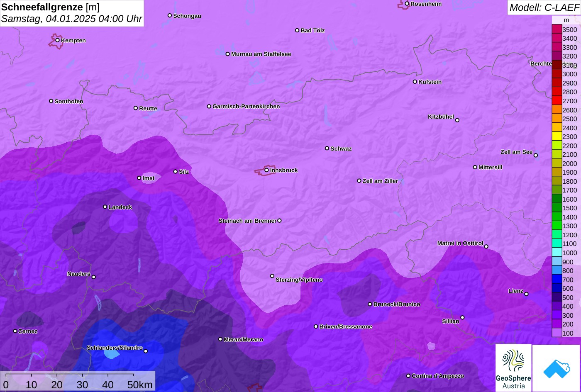This screenshot has height=392, width=581.
Task: Select the Steinach am Brenner marker
Action: pyautogui.click(x=279, y=221)
